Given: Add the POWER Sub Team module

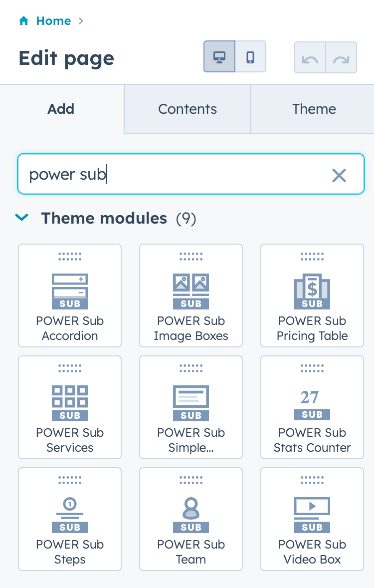Looking at the screenshot, I should coord(190,519).
